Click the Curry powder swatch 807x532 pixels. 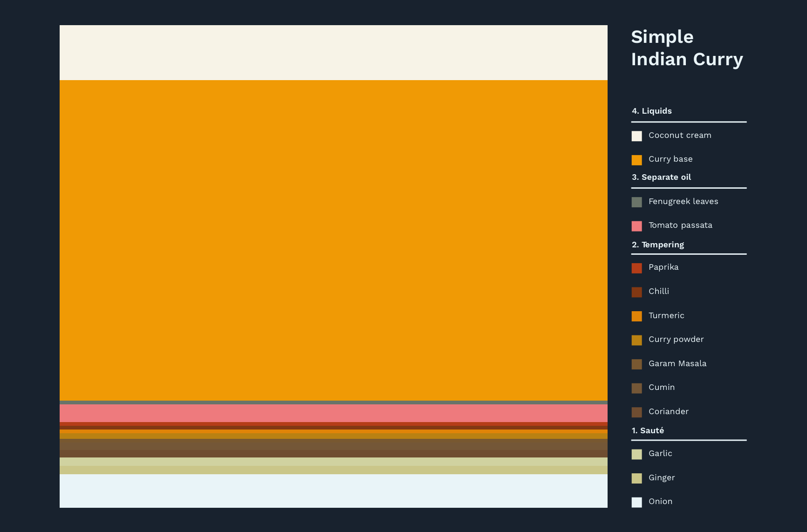(x=636, y=340)
